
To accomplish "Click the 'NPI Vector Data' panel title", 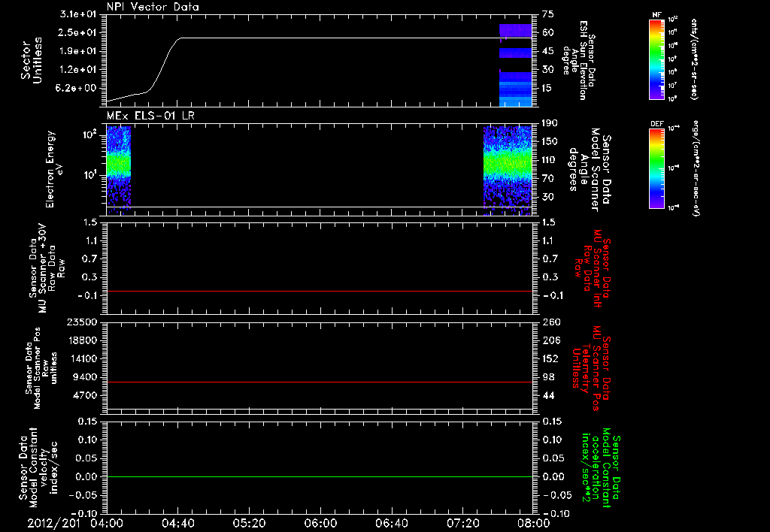I will (x=153, y=7).
